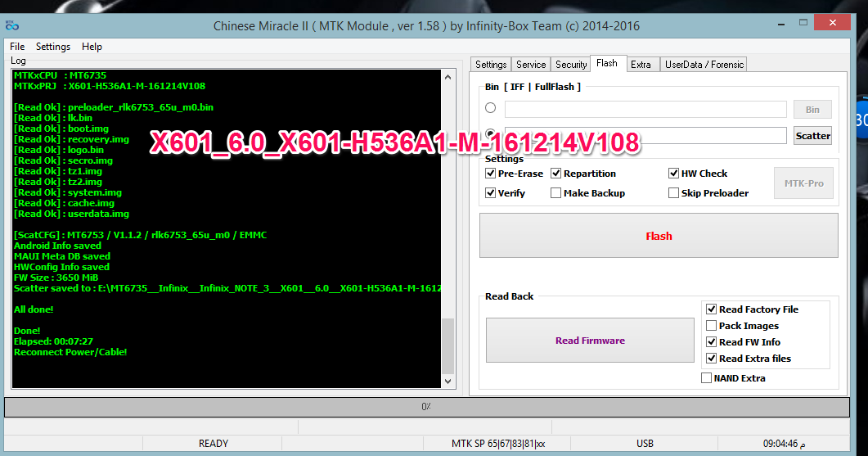This screenshot has width=868, height=456.
Task: Click log line 'MTKxPRJ : X601-H536A1-M-161214V108'
Action: click(x=110, y=86)
